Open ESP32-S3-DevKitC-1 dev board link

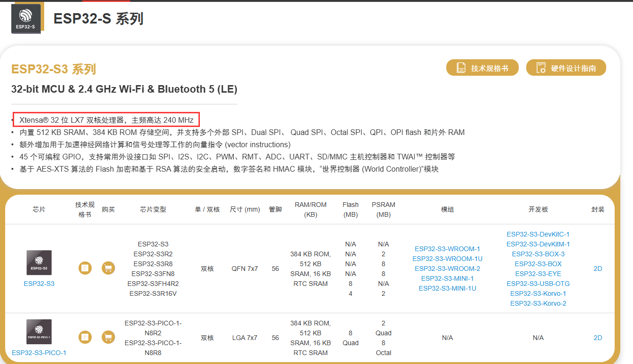coord(538,234)
